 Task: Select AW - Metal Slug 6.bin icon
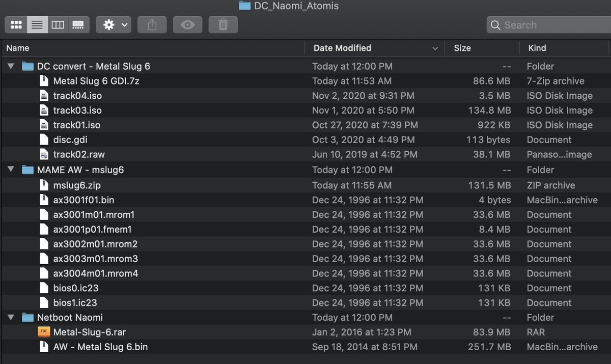tap(44, 347)
